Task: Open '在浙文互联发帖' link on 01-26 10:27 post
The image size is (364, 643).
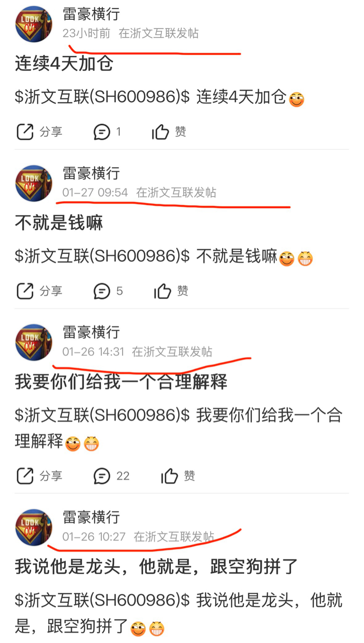Action: point(174,537)
